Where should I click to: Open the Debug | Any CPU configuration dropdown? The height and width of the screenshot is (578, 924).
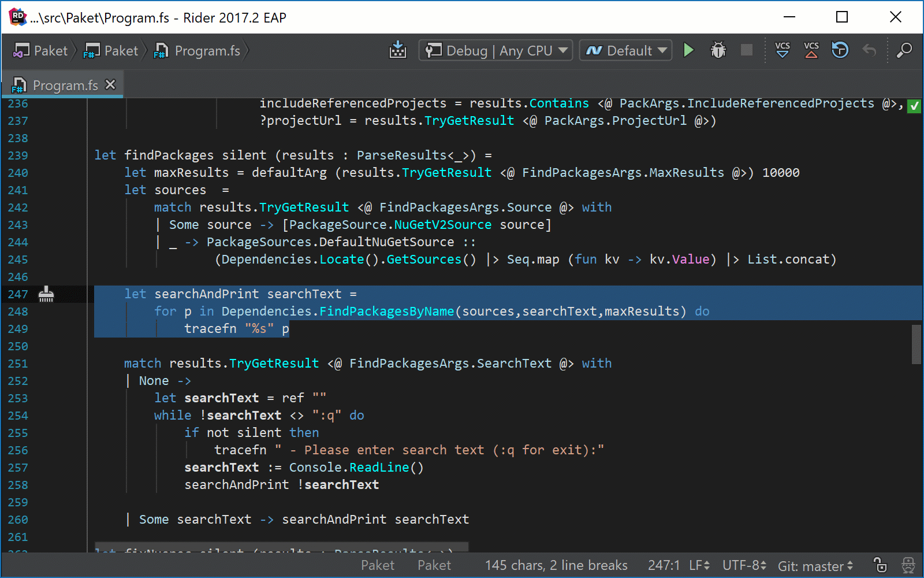495,50
